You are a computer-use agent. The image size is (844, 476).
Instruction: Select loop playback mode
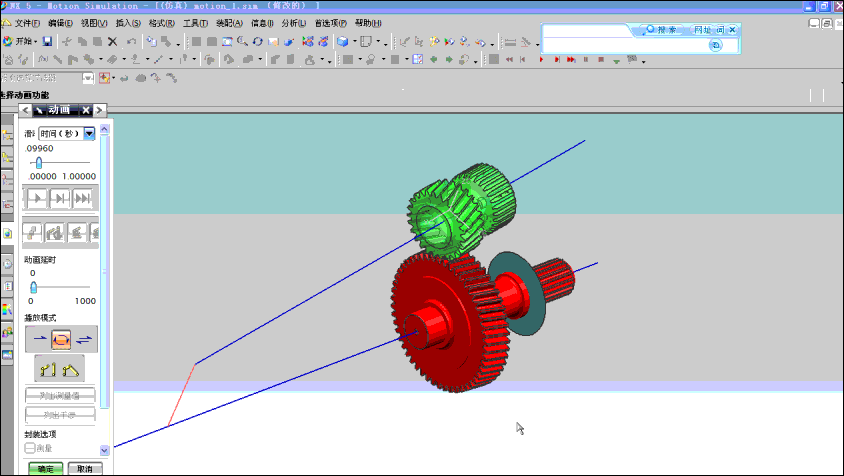pos(61,339)
